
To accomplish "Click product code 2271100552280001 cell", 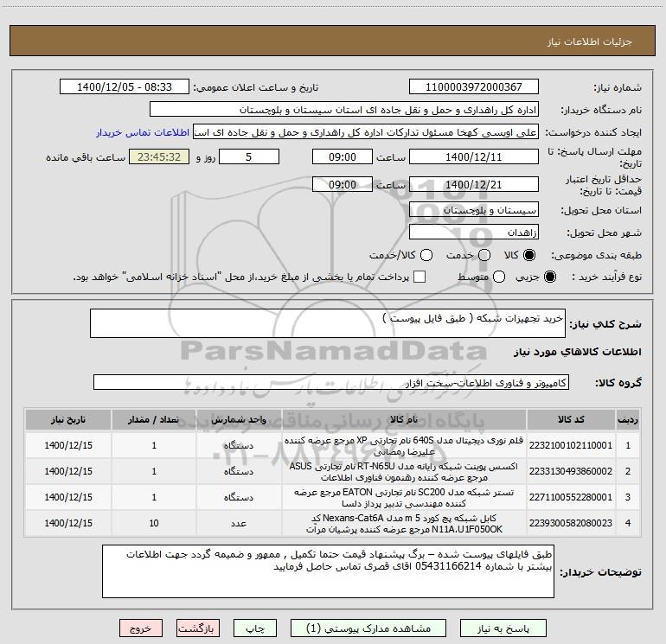I will (x=571, y=497).
